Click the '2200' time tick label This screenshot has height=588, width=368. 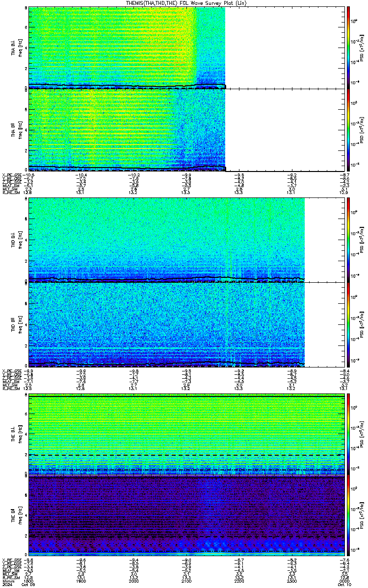238,582
